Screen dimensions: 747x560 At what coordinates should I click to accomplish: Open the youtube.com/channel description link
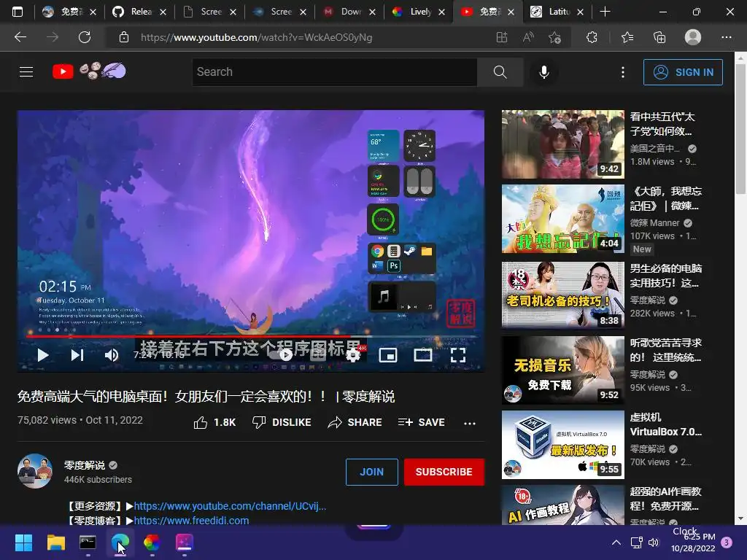(230, 506)
